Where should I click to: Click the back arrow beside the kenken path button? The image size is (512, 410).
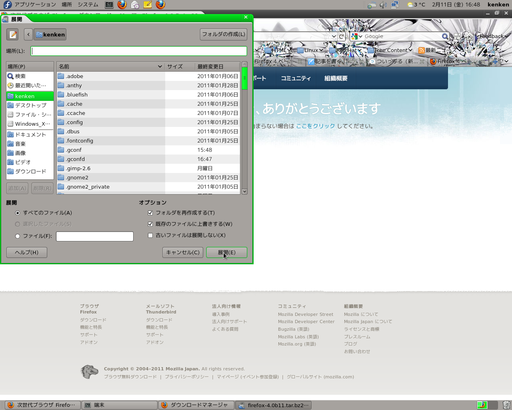coord(28,34)
